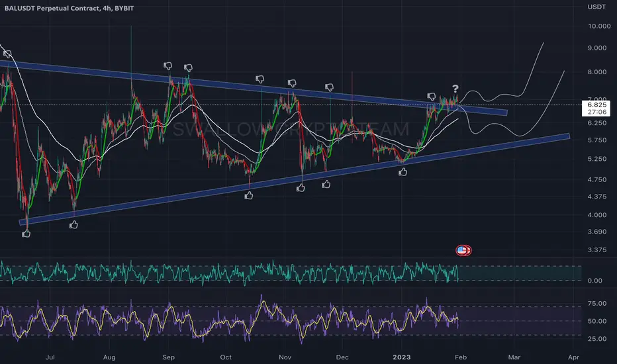Click the 0.00 oscillator scale label
The height and width of the screenshot is (364, 617).
click(x=595, y=281)
